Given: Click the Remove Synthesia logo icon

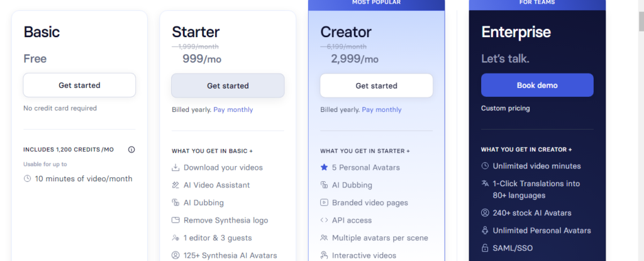Looking at the screenshot, I should coord(175,221).
